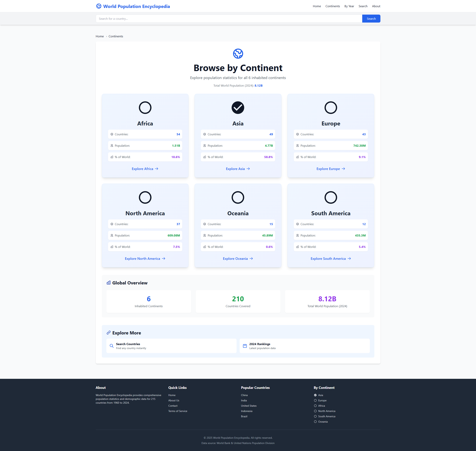Click the arrow beside Explore North America

click(164, 259)
